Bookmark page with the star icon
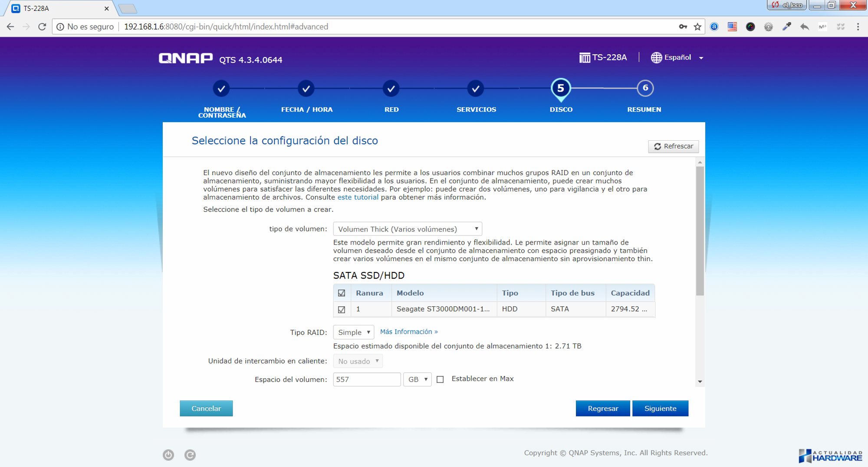The height and width of the screenshot is (467, 868). pos(697,27)
